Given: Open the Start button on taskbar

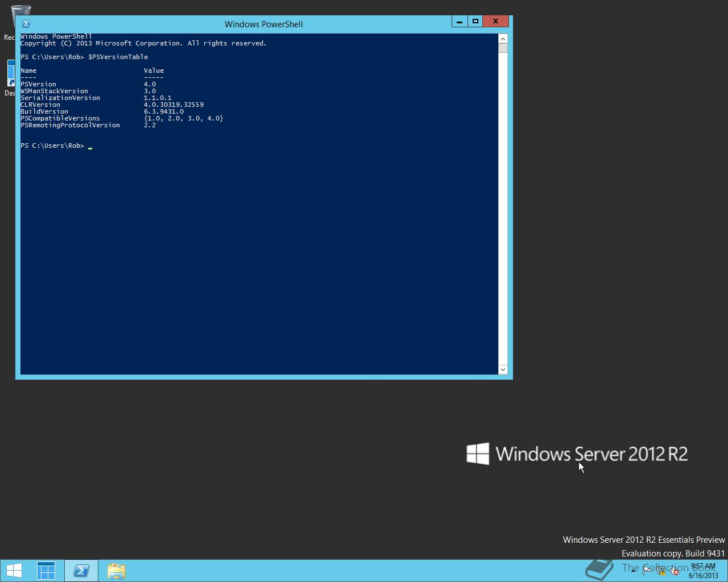Looking at the screenshot, I should click(14, 571).
